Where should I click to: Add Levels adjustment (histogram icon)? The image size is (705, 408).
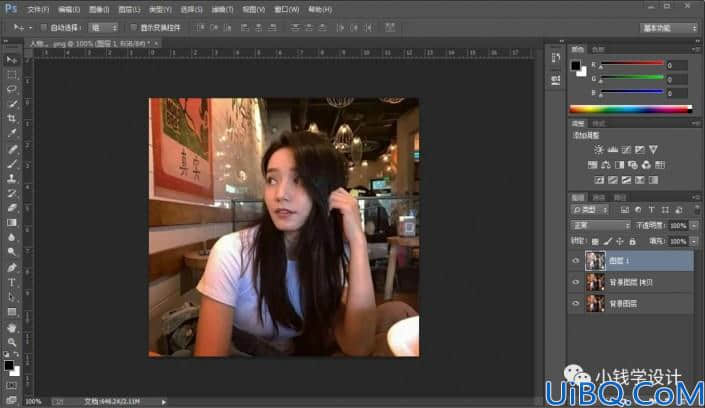click(x=612, y=149)
